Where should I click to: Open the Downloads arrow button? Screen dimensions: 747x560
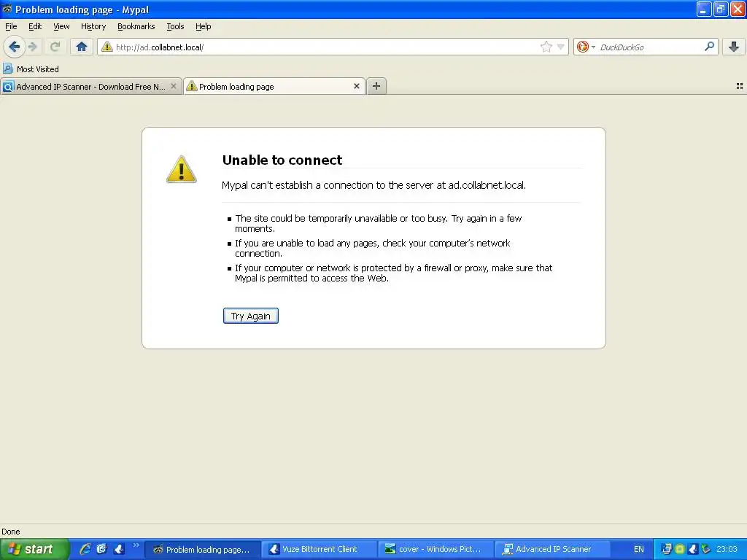[734, 47]
